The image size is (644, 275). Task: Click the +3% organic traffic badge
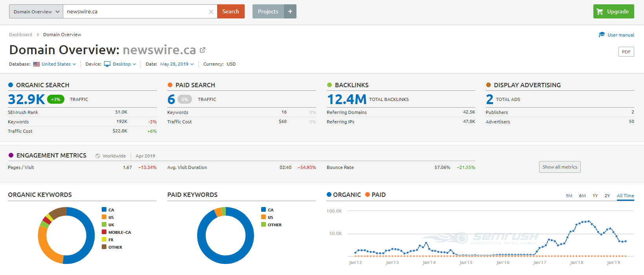click(56, 99)
